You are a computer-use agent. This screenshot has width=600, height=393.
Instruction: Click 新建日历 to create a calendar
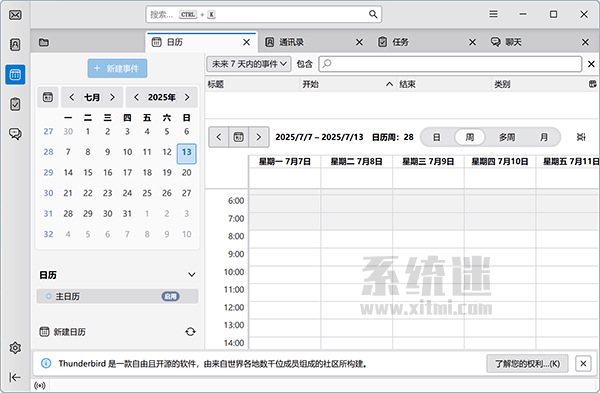(63, 331)
